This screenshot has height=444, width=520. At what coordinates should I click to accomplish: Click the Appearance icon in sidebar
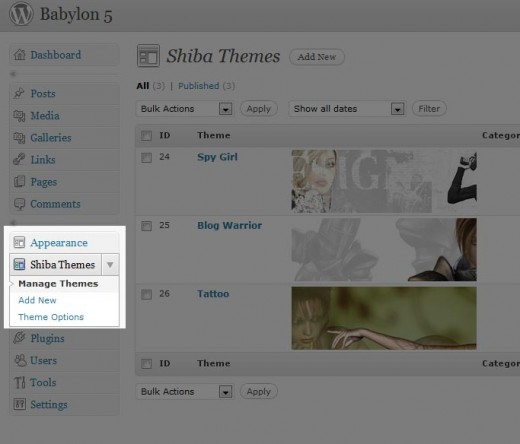[19, 243]
